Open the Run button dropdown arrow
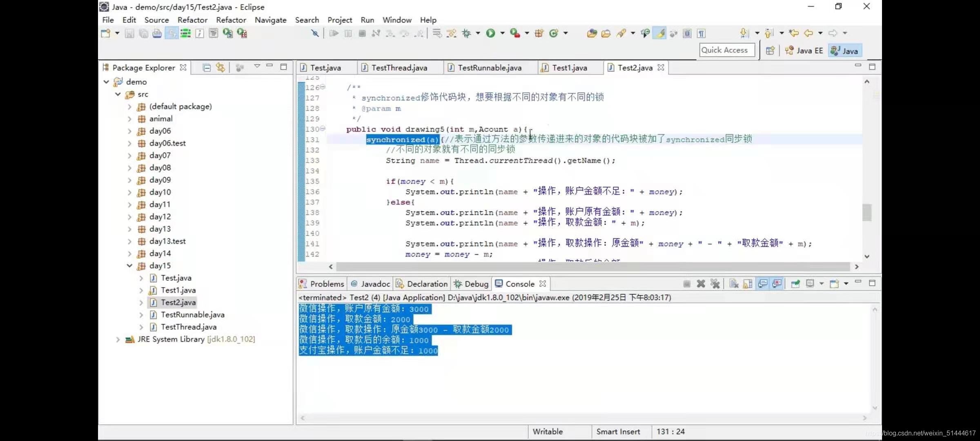 click(x=502, y=33)
